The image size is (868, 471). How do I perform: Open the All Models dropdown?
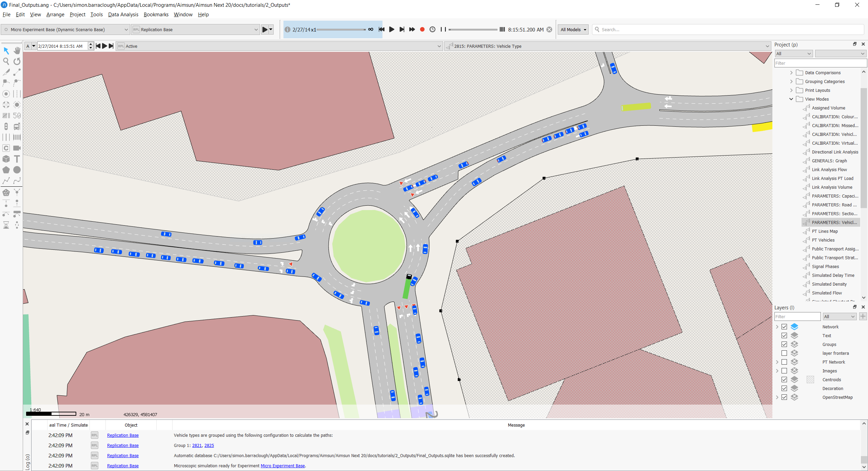click(x=573, y=29)
